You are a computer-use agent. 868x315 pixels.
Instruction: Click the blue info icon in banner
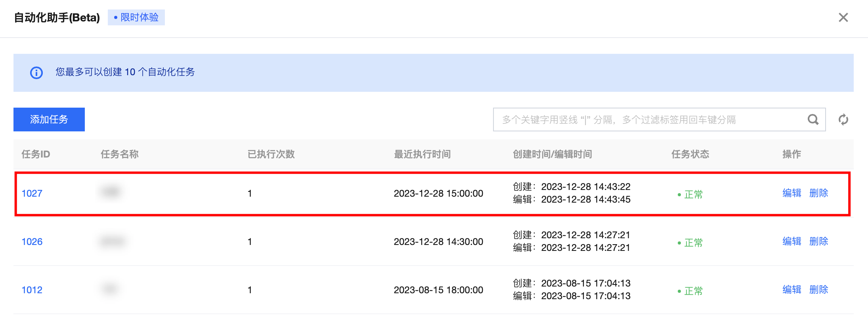click(36, 73)
